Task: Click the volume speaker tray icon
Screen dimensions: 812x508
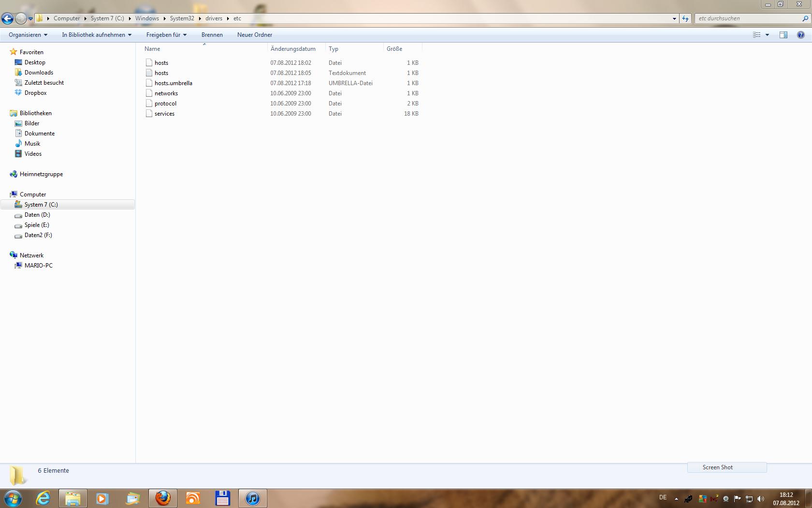Action: click(761, 498)
